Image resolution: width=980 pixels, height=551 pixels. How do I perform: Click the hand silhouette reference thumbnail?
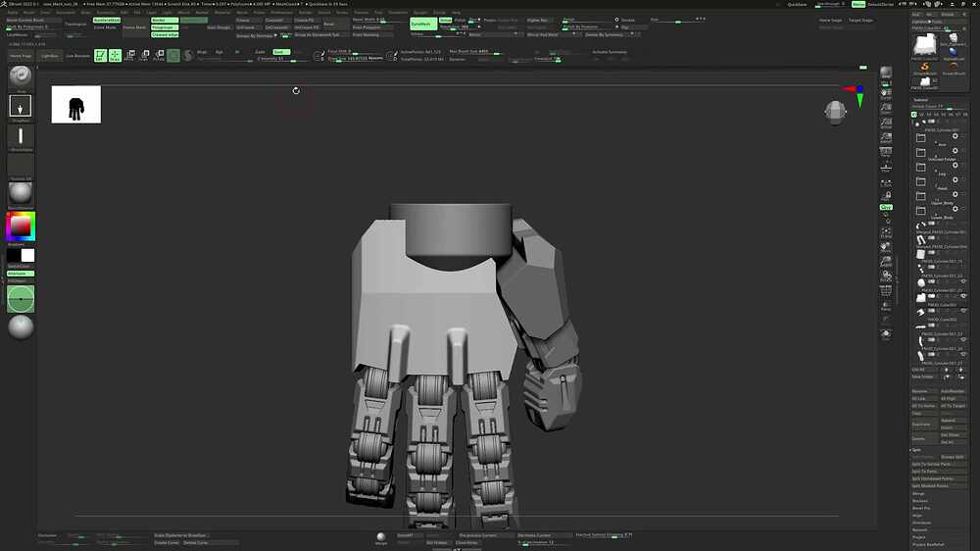click(x=76, y=105)
